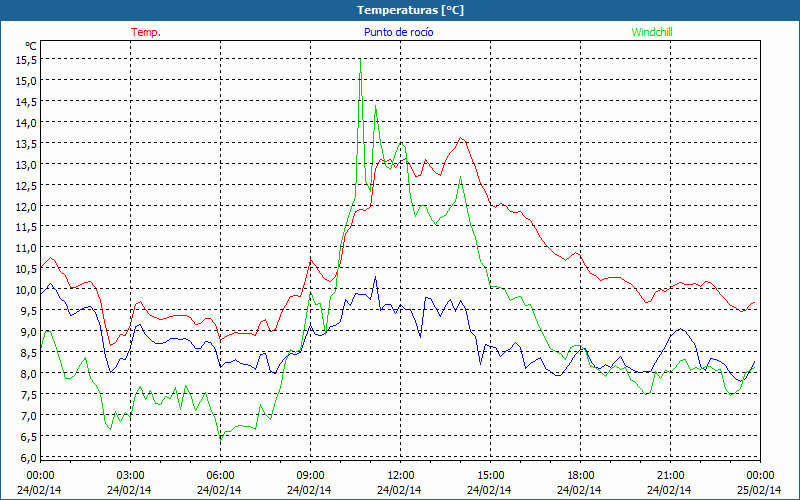Click the 09:00 time axis label
This screenshot has height=500, width=800.
pyautogui.click(x=311, y=476)
